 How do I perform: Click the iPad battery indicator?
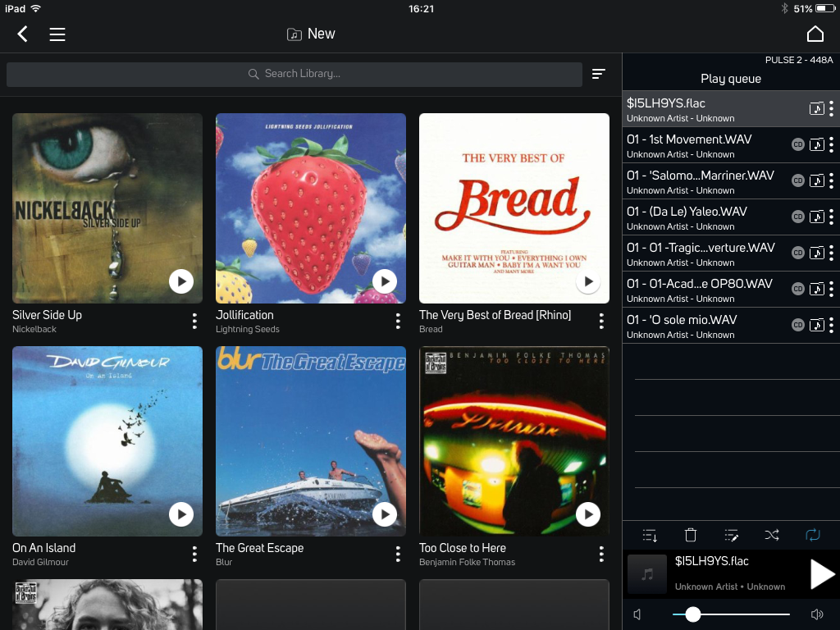(x=824, y=8)
